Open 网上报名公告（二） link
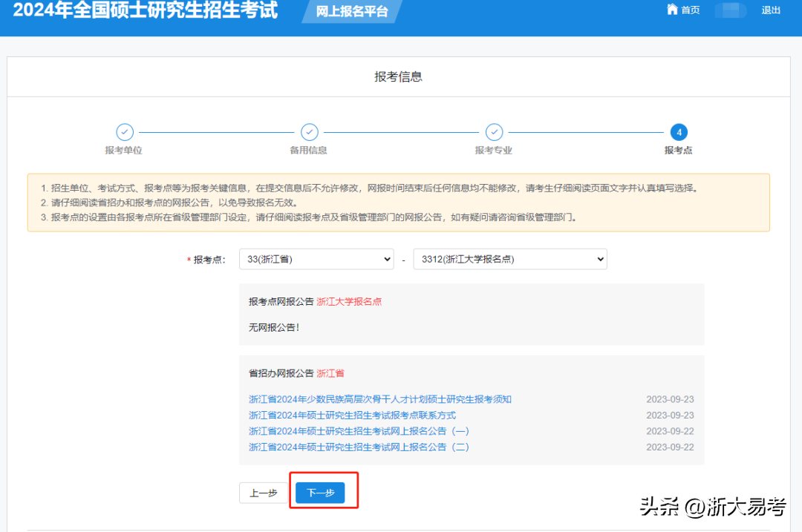Screen dimensions: 802x532 pyautogui.click(x=359, y=447)
